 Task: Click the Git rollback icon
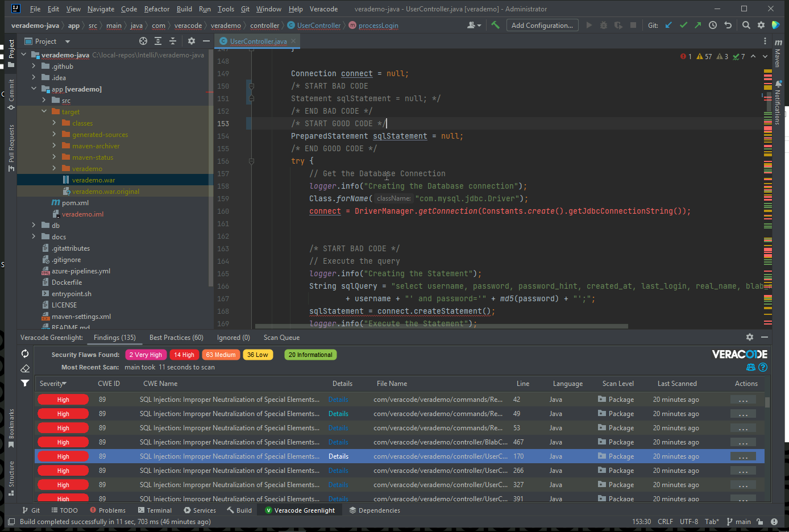728,25
